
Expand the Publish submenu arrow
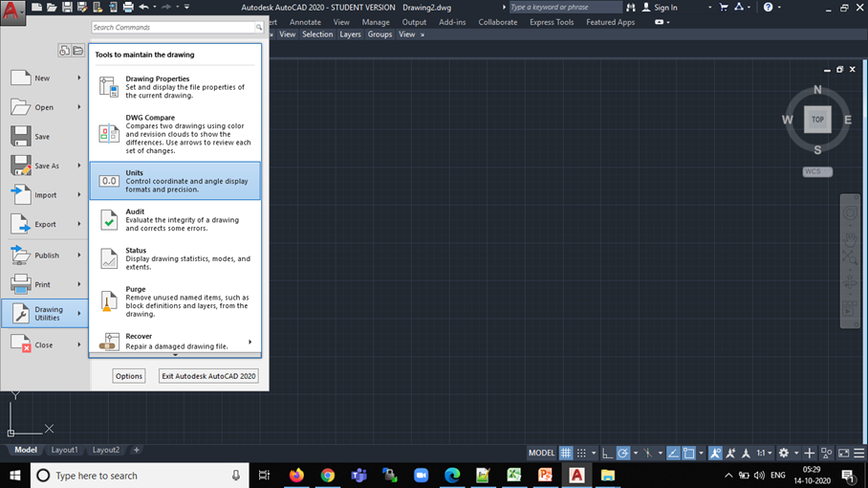pos(79,255)
